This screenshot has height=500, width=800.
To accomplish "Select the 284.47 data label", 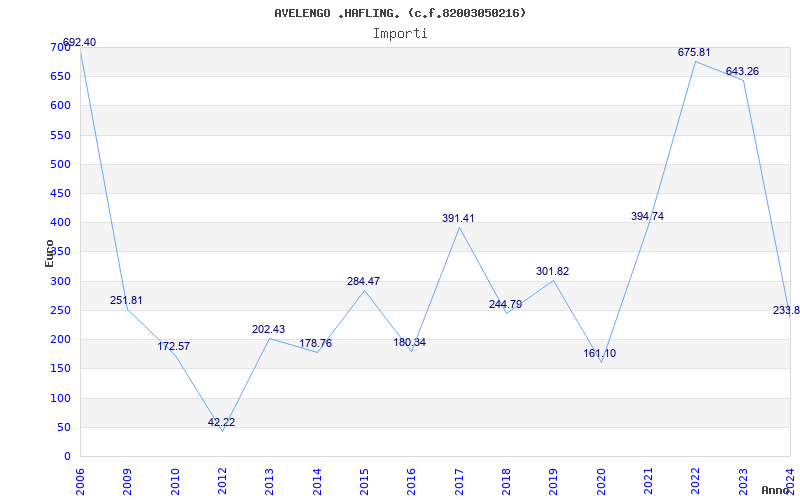I will point(363,281).
